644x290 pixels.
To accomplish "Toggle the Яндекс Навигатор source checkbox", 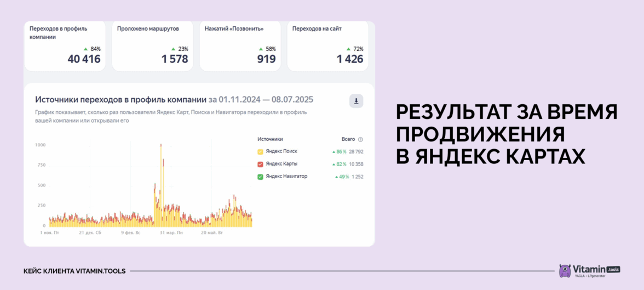I will click(260, 177).
